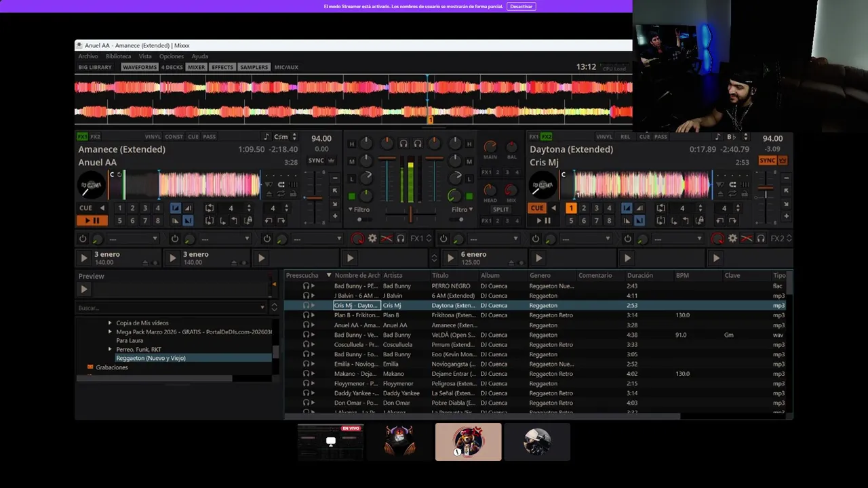Toggle the MIC/AUX section
The image size is (868, 488).
tap(286, 67)
